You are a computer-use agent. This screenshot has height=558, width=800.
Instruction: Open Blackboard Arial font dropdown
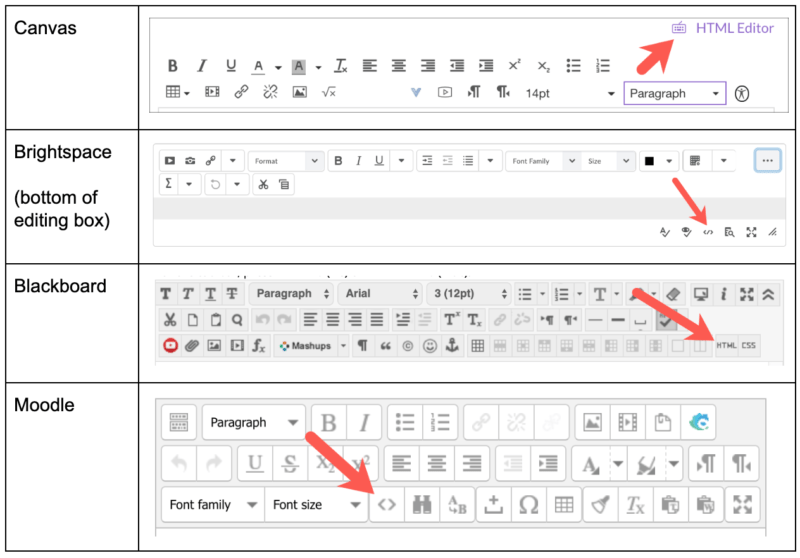380,294
